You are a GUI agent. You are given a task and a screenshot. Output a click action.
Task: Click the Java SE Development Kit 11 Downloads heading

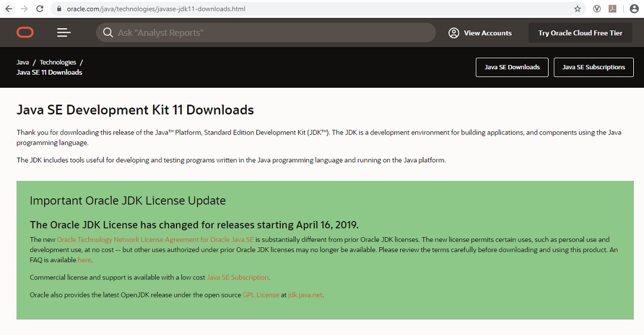pos(135,110)
